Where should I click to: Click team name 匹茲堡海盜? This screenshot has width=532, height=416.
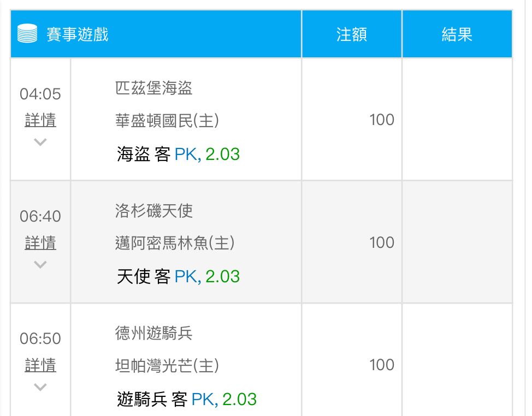153,88
